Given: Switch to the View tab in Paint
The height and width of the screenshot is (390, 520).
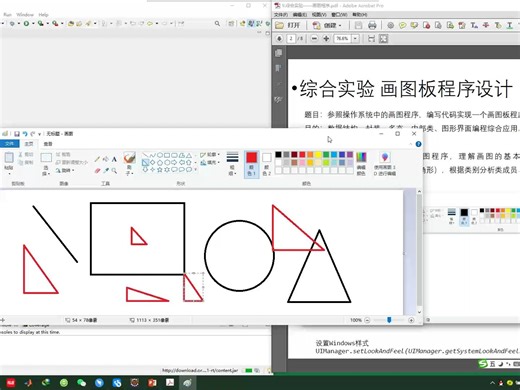Looking at the screenshot, I should click(48, 144).
